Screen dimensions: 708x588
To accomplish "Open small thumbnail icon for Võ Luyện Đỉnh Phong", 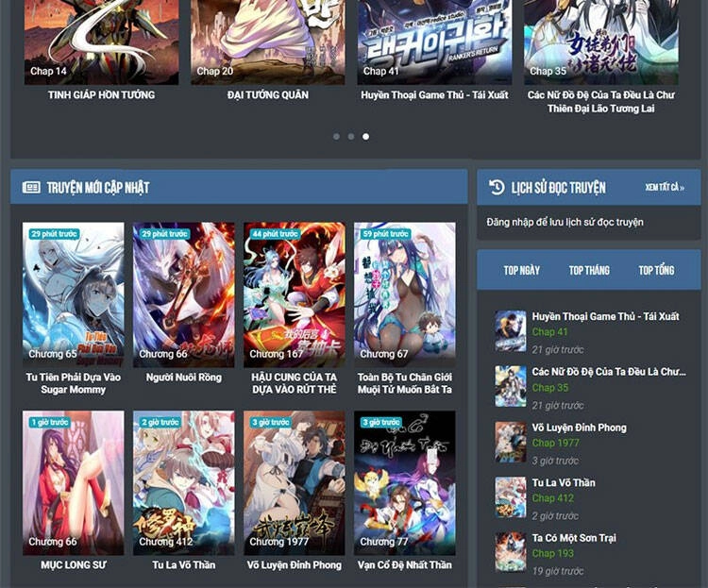I will 511,442.
